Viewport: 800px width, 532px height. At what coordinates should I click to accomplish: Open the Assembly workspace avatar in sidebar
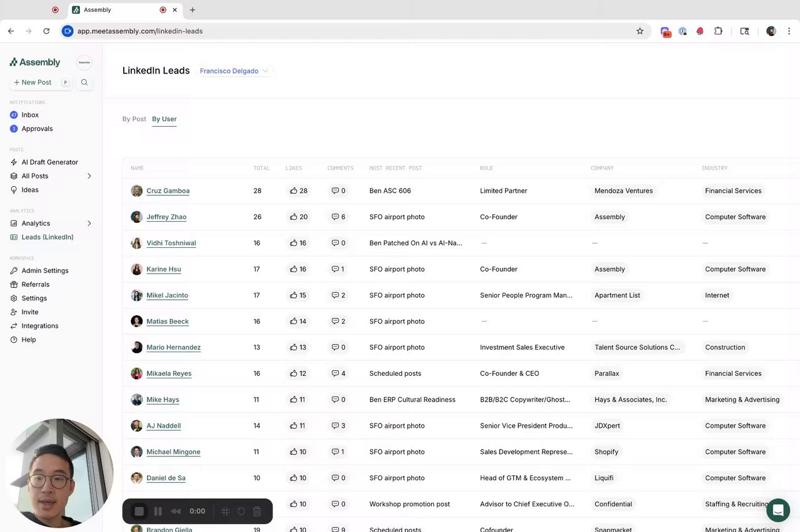(x=84, y=62)
